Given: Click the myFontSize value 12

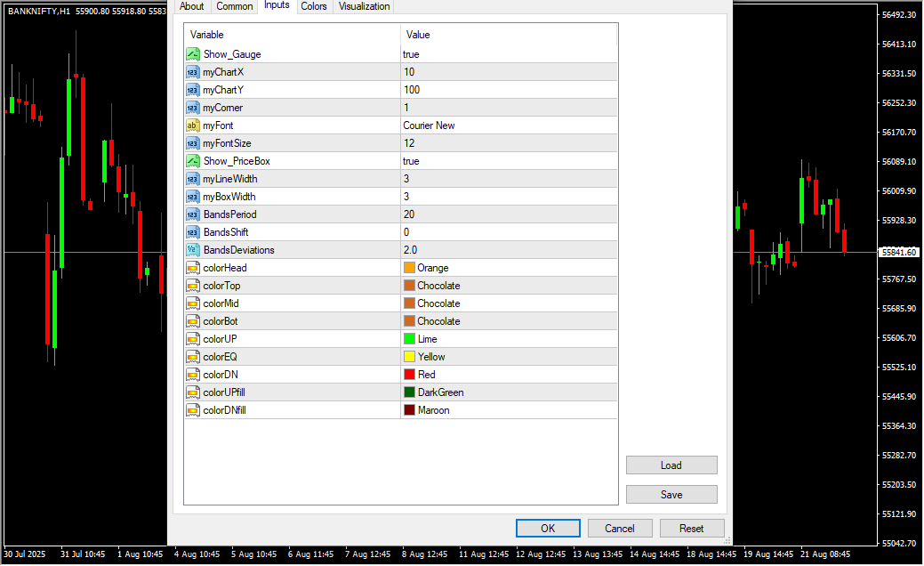Looking at the screenshot, I should [409, 143].
